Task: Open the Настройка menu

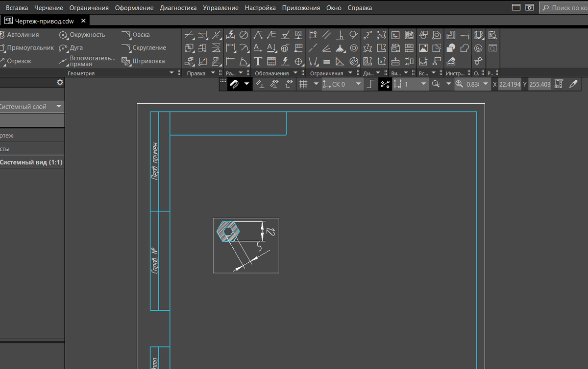Action: (x=260, y=8)
